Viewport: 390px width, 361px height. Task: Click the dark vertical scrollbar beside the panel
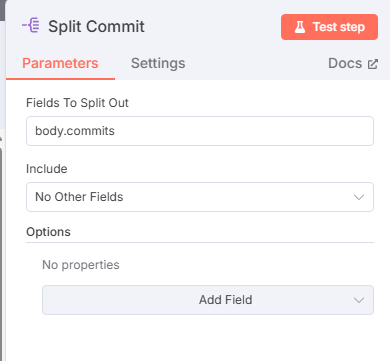tap(1, 253)
